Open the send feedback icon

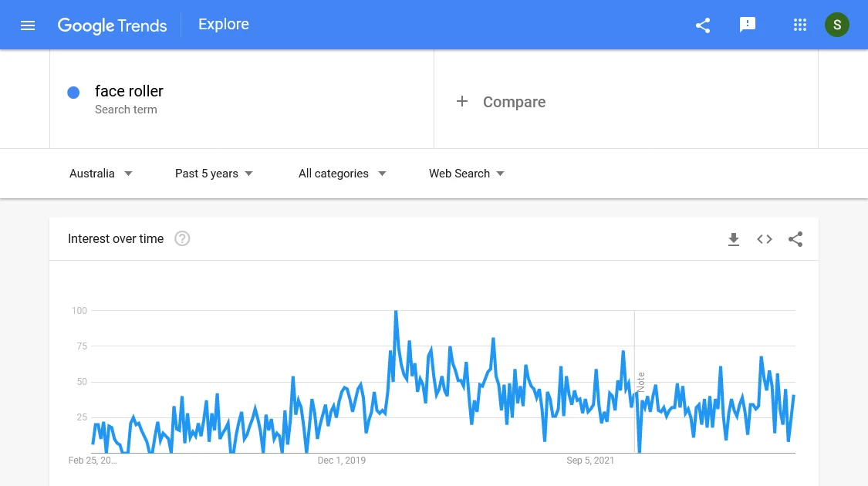(x=748, y=25)
